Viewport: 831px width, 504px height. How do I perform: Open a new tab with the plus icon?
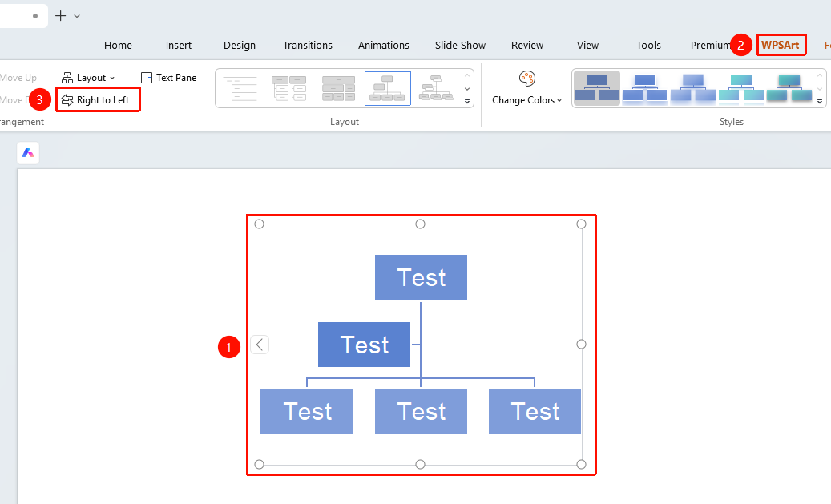pos(61,16)
